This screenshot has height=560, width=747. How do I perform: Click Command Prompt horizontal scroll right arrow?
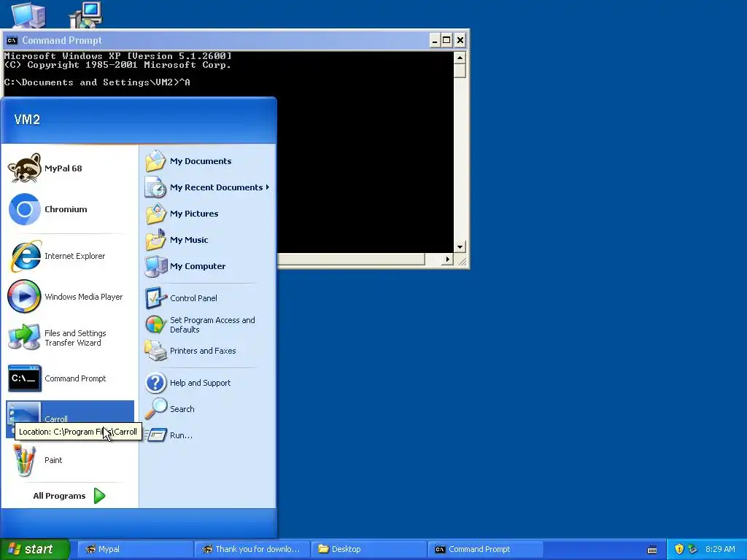[x=447, y=259]
